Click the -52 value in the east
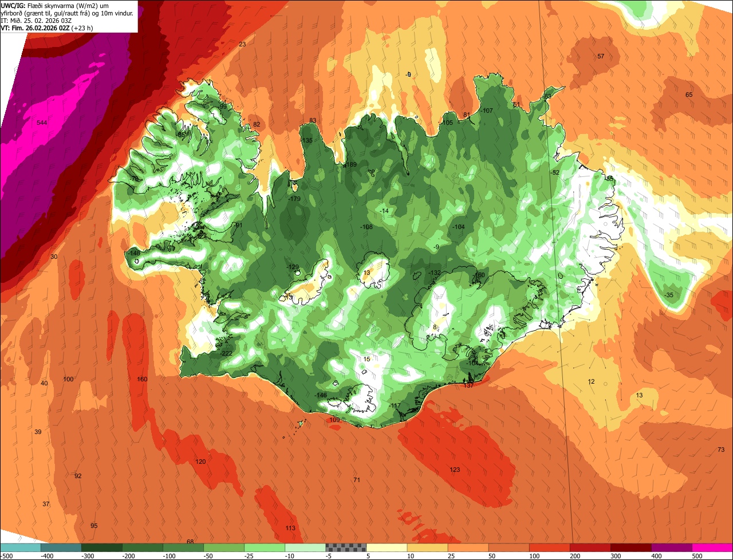733x560 pixels. click(x=554, y=172)
